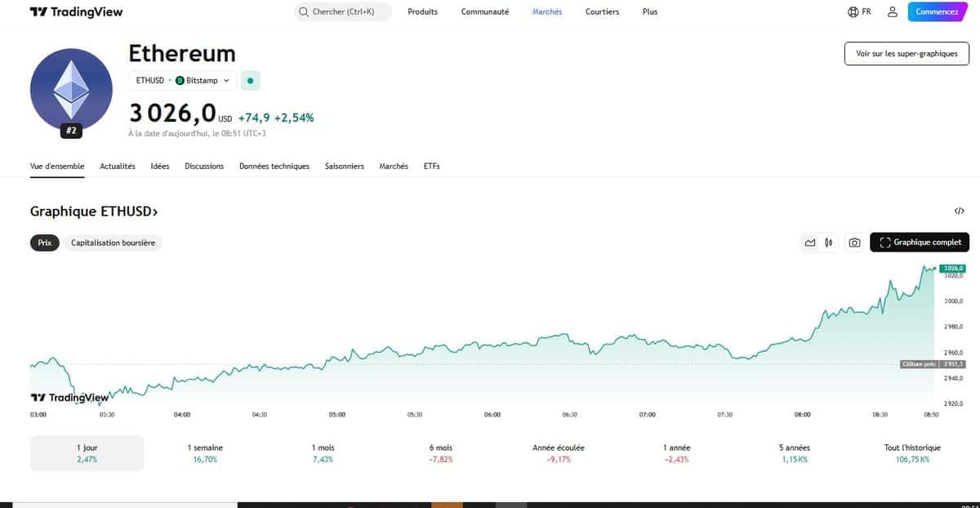The width and height of the screenshot is (980, 508).
Task: Open the Saisonniers tab
Action: coord(345,166)
